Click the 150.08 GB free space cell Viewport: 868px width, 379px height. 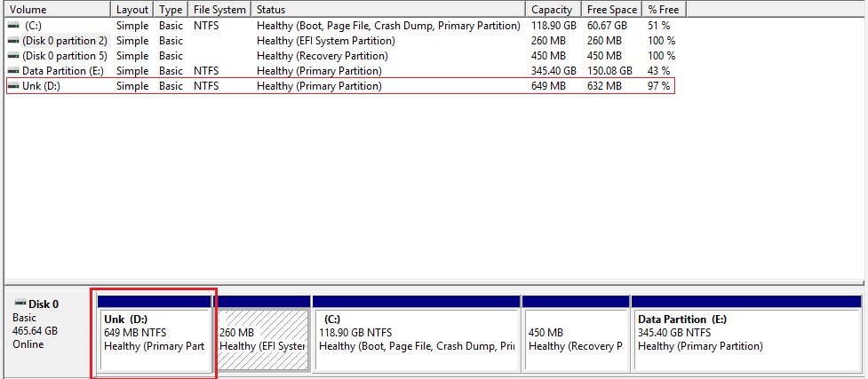609,71
